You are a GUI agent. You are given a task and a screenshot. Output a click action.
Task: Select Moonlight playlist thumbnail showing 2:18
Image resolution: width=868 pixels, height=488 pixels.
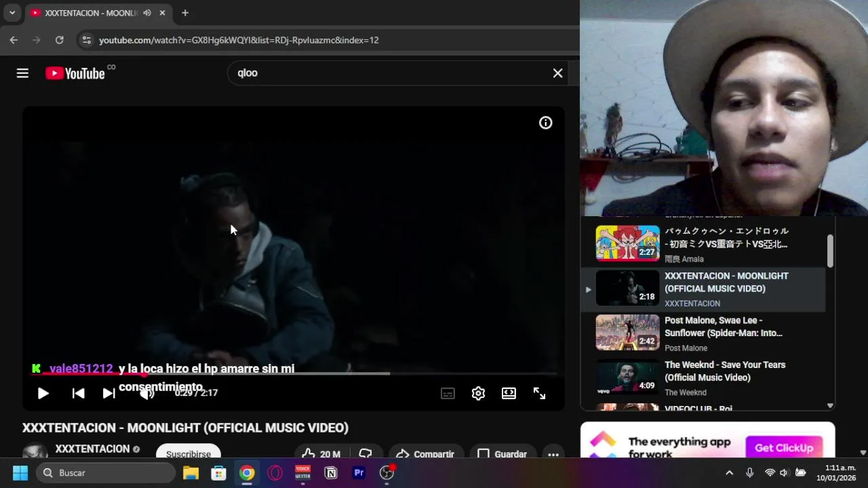point(627,288)
